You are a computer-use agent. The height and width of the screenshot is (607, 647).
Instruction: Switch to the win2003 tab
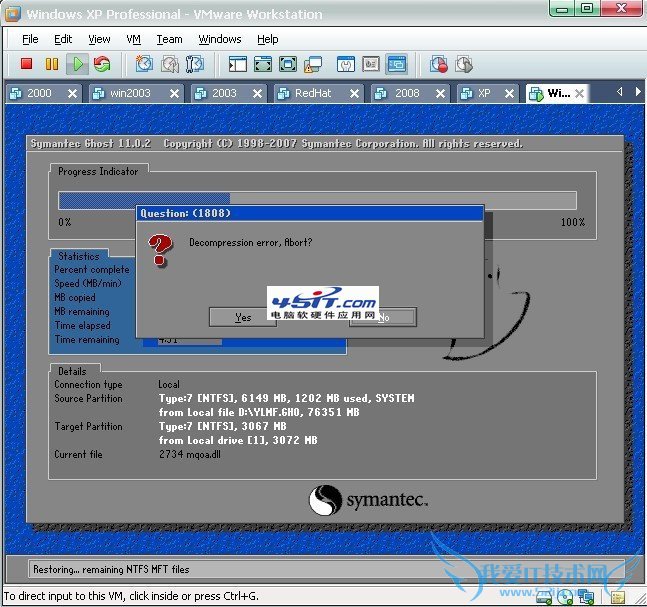click(130, 93)
